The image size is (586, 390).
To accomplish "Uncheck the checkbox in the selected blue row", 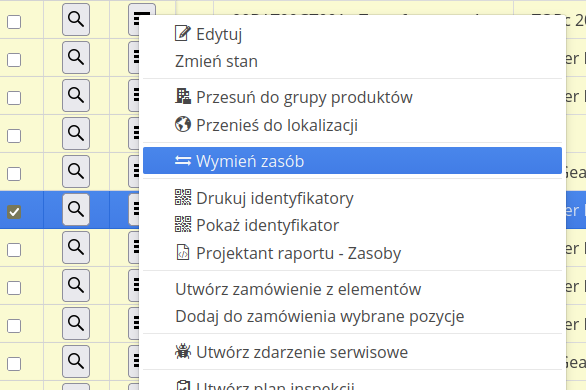I will click(14, 212).
